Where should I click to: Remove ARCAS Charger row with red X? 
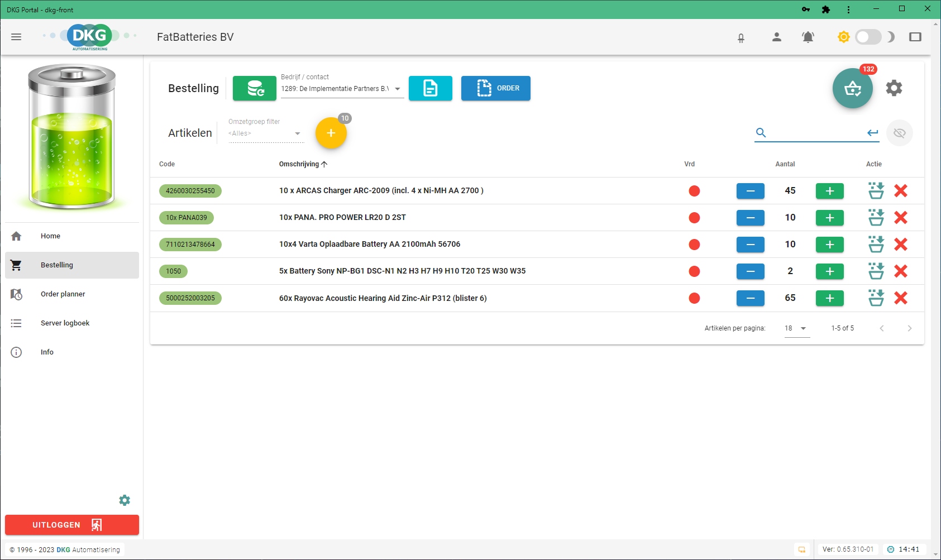click(x=901, y=191)
